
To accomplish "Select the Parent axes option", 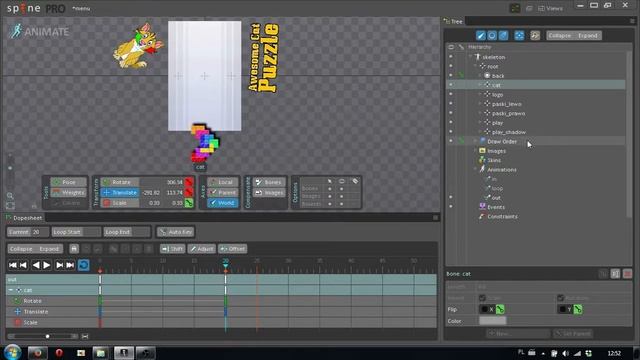I will coord(222,192).
